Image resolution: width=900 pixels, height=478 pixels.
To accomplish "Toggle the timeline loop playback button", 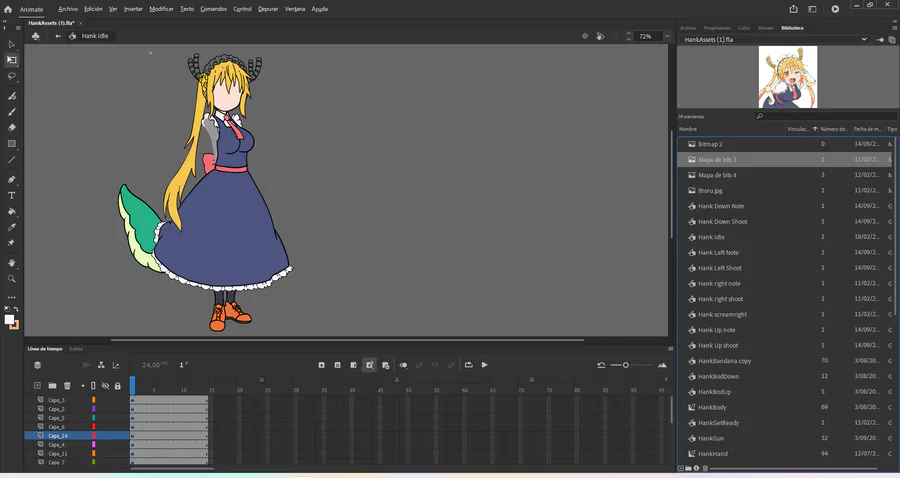I will pyautogui.click(x=468, y=365).
